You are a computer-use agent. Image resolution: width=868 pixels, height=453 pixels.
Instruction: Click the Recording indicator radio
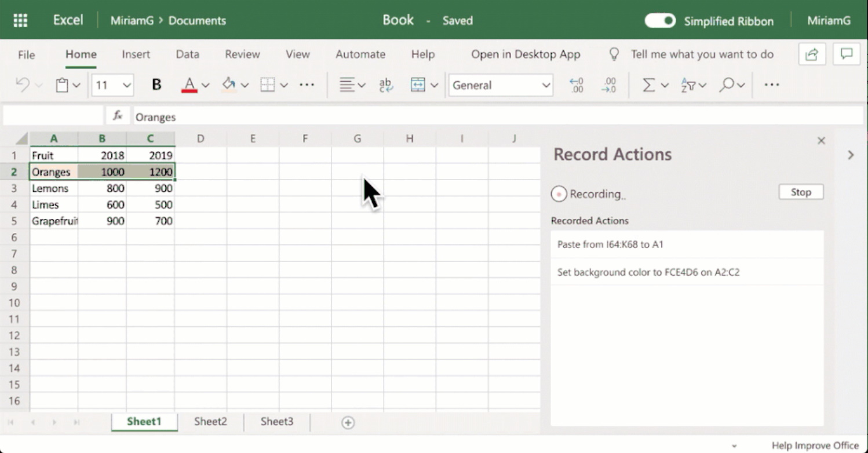pos(558,194)
